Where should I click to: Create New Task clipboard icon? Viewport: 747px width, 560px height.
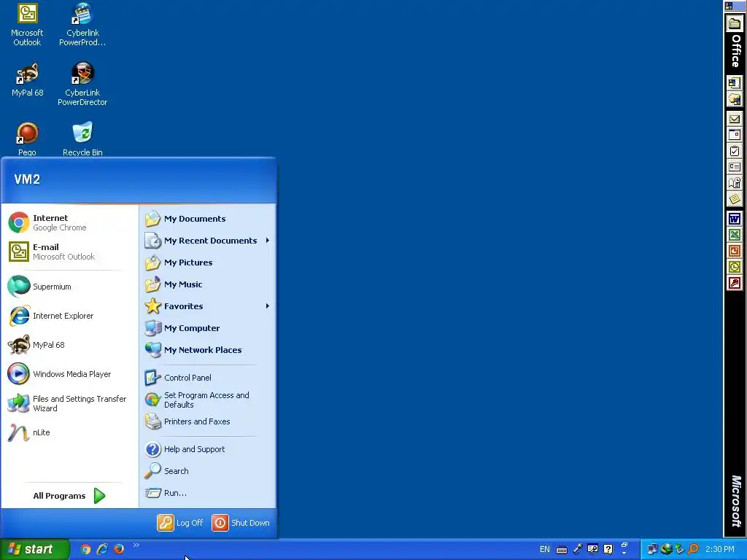click(x=734, y=151)
